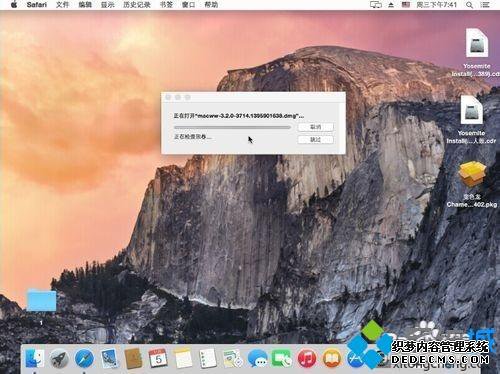
Task: Open Contacts book icon in Dock
Action: click(x=133, y=359)
